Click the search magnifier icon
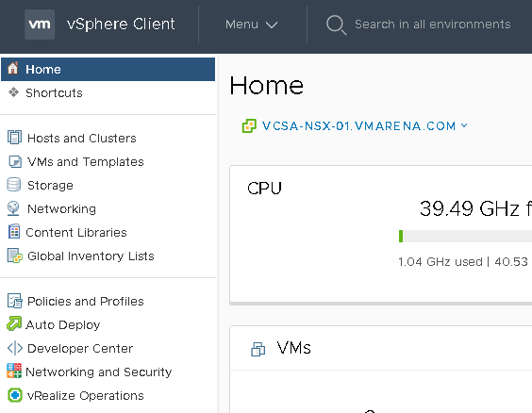This screenshot has height=413, width=532. [336, 25]
